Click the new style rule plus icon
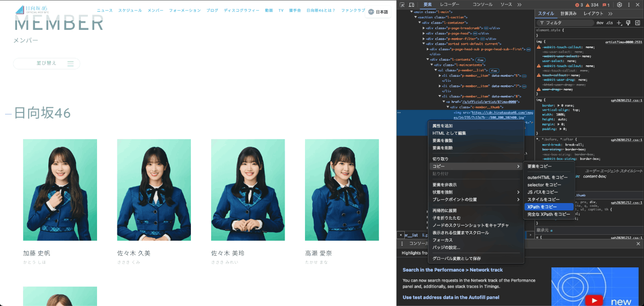This screenshot has height=306, width=644. 619,23
